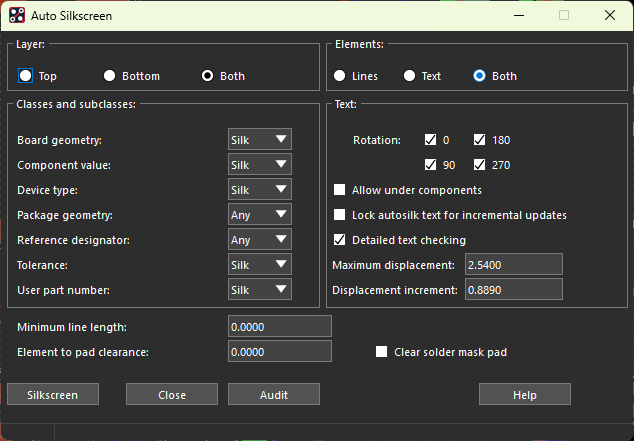Viewport: 634px width, 441px height.
Task: Enable Allow under components
Action: coord(340,190)
